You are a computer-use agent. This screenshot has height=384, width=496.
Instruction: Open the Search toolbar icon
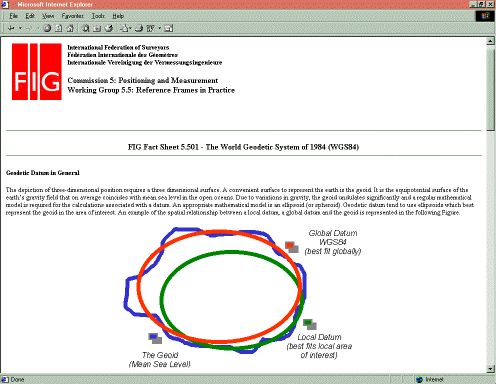(86, 28)
